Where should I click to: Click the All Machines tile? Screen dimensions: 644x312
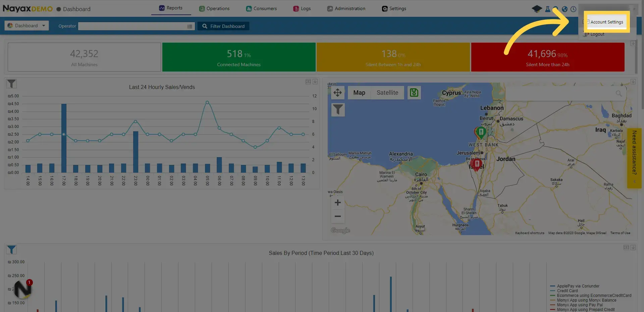click(84, 57)
